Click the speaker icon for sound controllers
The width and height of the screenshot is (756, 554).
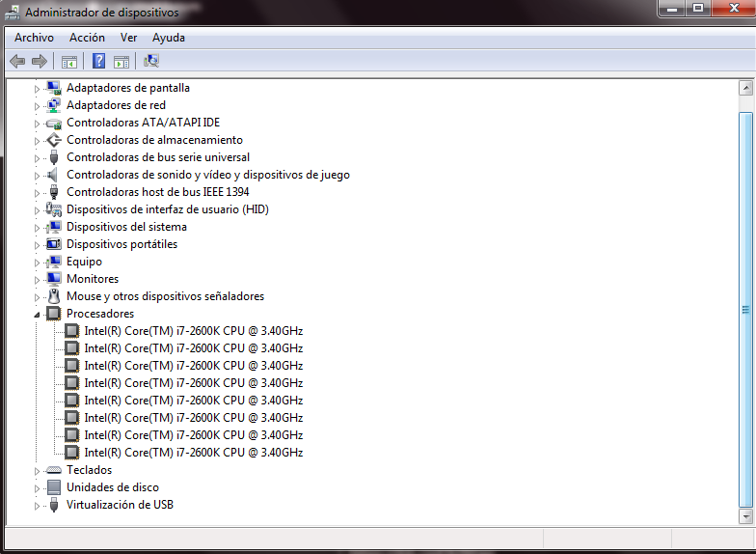coord(52,175)
